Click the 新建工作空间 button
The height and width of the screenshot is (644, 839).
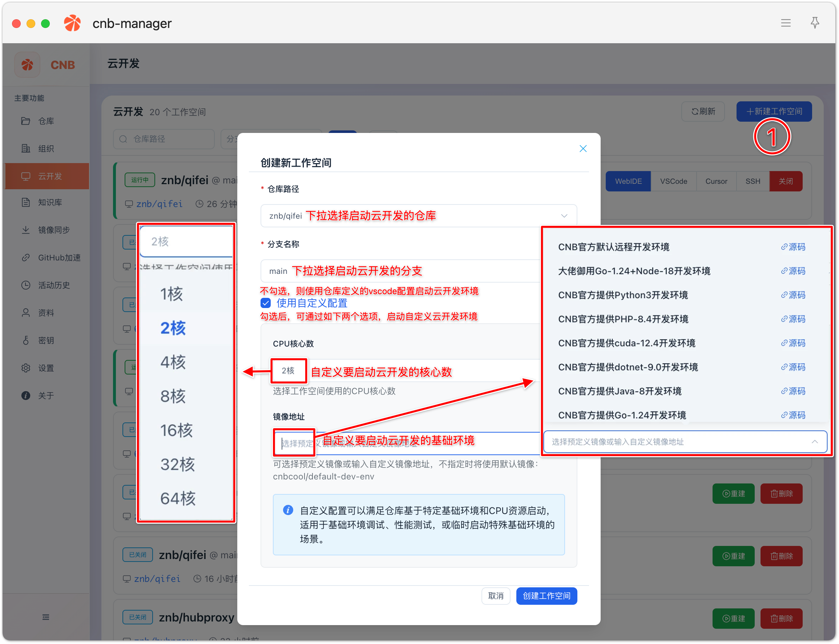(x=774, y=111)
